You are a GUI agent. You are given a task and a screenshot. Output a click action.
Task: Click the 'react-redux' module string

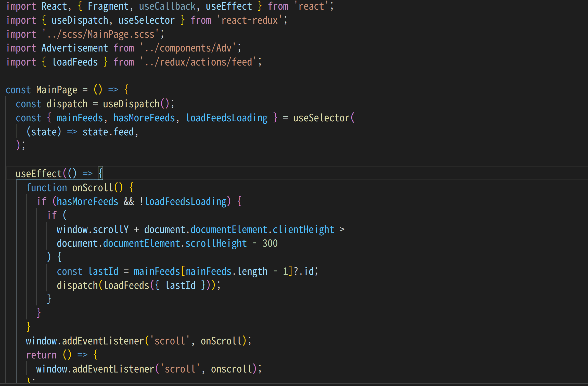coord(249,20)
